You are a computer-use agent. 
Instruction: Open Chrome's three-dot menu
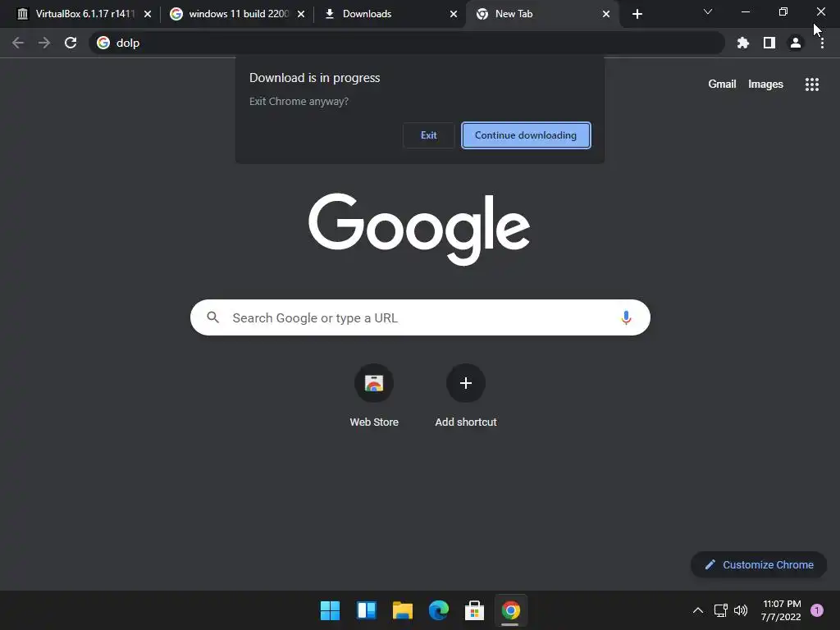coord(822,43)
